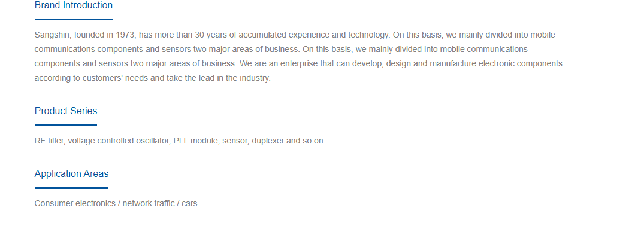Click the blue underline beneath Brand Introduction
Image resolution: width=644 pixels, height=226 pixels.
pos(74,19)
